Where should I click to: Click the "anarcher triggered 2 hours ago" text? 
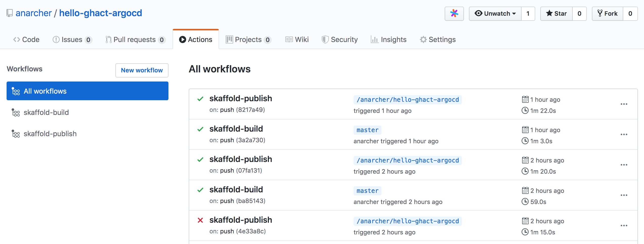(x=398, y=202)
